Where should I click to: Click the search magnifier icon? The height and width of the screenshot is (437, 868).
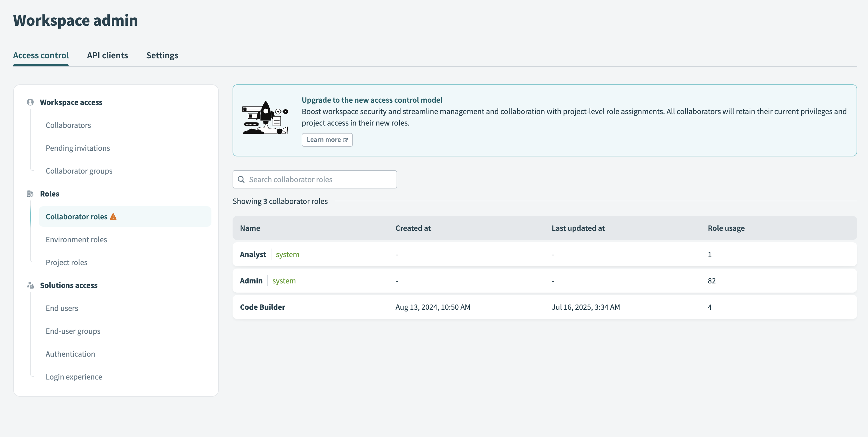click(241, 179)
